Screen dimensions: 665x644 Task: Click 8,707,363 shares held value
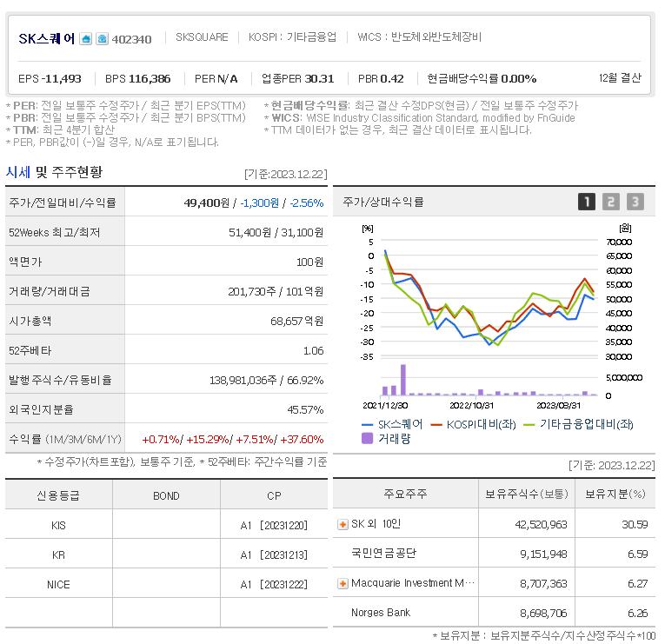[x=543, y=584]
